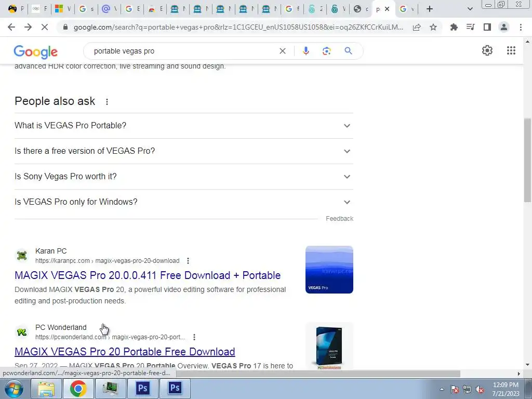532x399 pixels.
Task: Open 'MAGIX VEGAS Pro 20 Portable Free Download'
Action: (x=125, y=352)
